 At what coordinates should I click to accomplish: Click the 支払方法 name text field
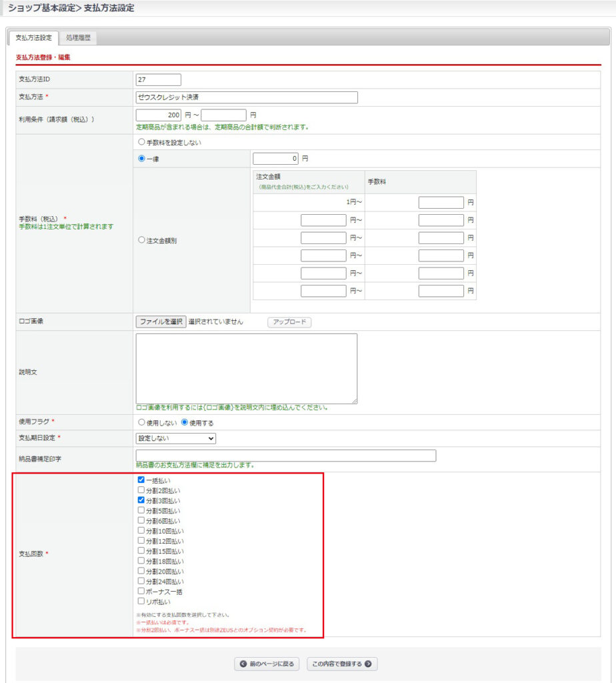(x=247, y=97)
